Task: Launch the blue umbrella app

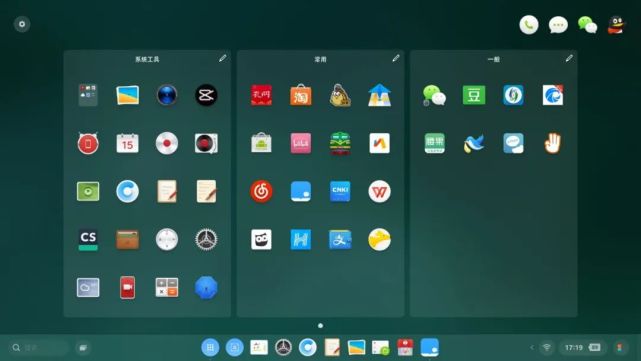Action: coord(206,287)
